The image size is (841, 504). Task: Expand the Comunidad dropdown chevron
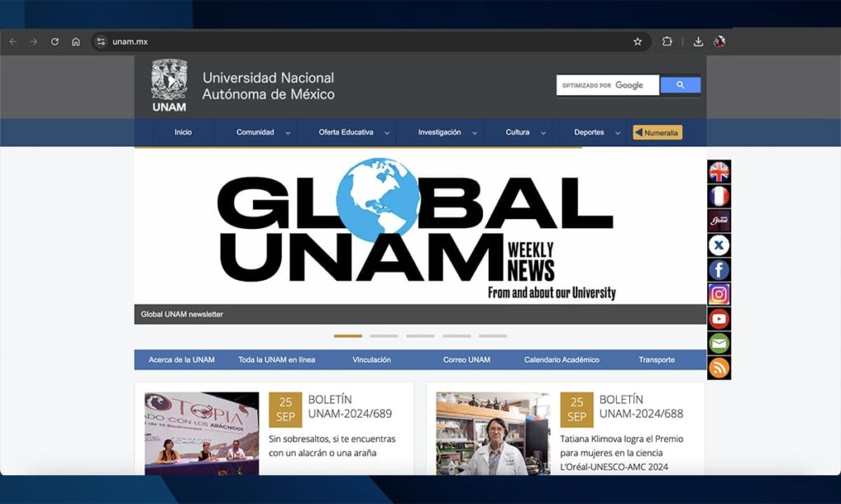(x=288, y=134)
